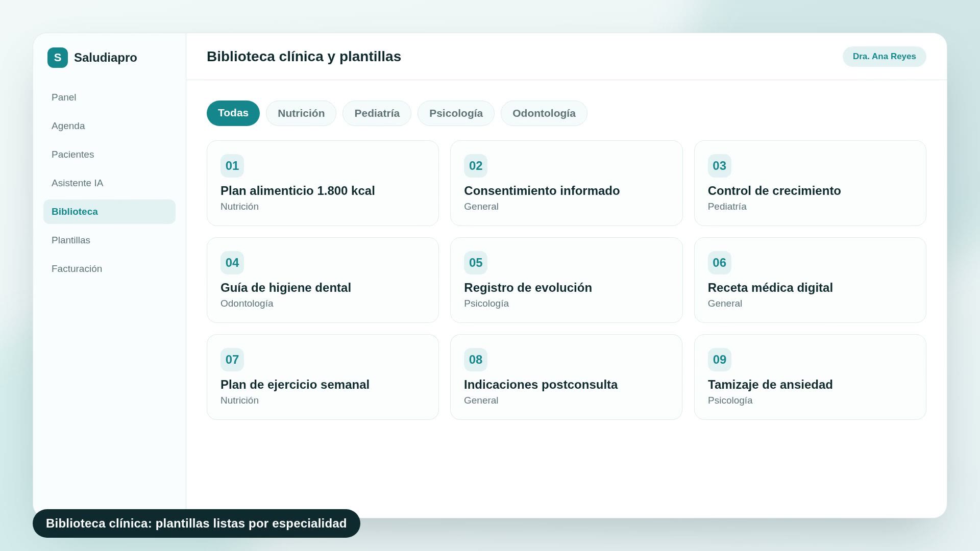
Task: Open Control de crecimiento template card
Action: coord(810,183)
